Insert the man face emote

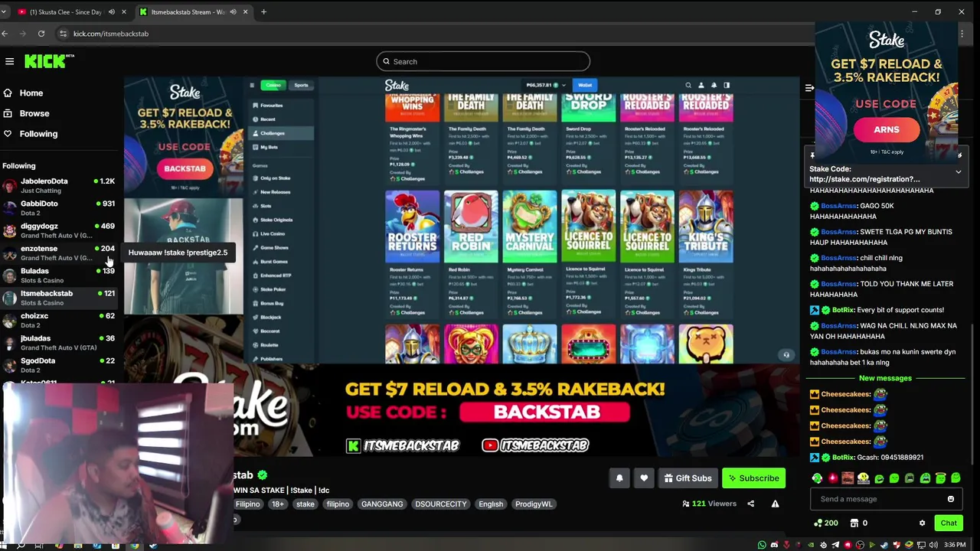click(x=848, y=478)
